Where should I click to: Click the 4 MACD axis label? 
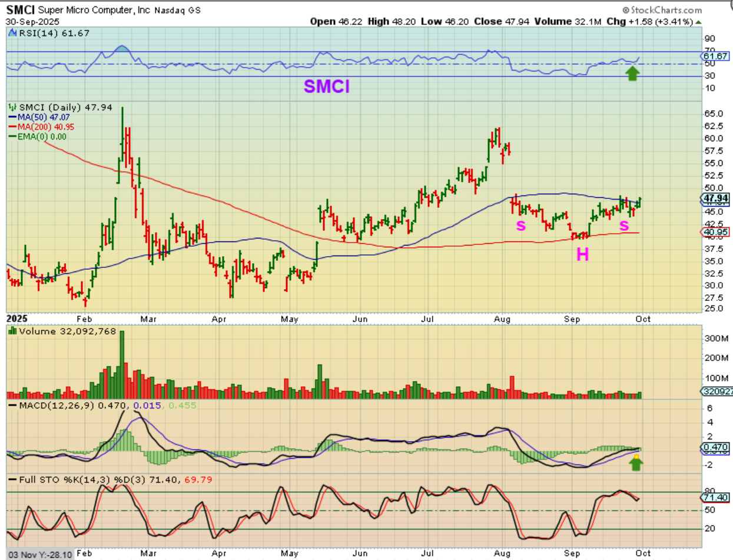(x=711, y=422)
